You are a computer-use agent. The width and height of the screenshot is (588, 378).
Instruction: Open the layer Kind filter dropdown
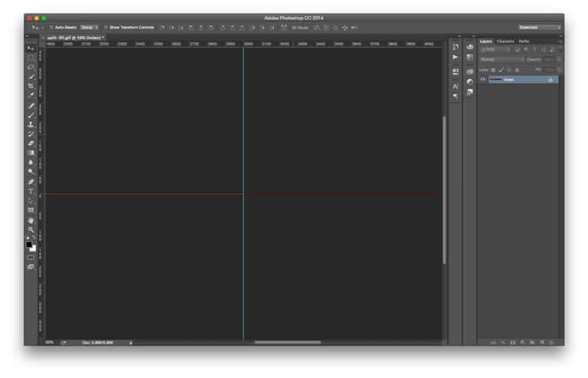click(x=495, y=50)
